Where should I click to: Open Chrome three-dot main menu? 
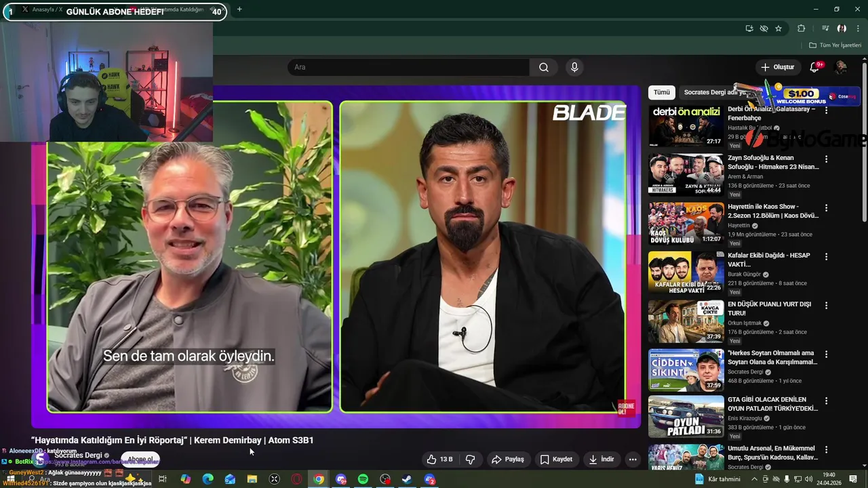click(x=857, y=28)
